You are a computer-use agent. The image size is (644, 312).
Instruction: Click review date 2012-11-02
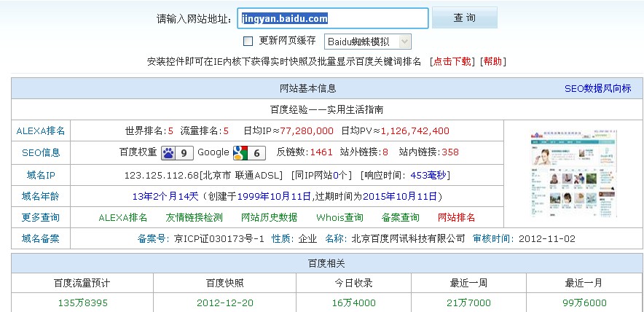coord(547,239)
